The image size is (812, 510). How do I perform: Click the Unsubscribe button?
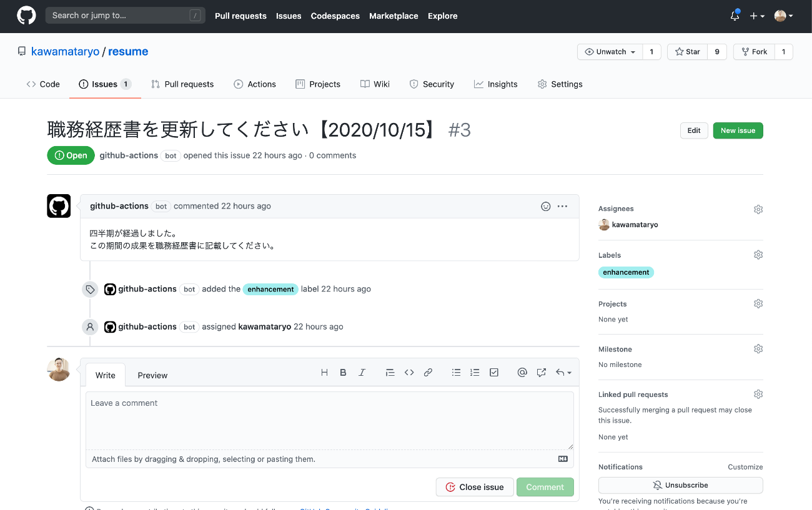click(680, 485)
